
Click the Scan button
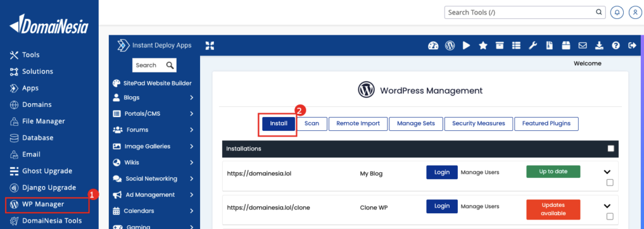click(312, 123)
